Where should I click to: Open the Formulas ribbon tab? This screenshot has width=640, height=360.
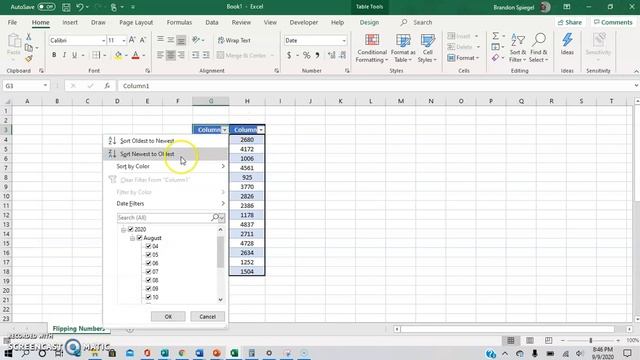pyautogui.click(x=179, y=22)
